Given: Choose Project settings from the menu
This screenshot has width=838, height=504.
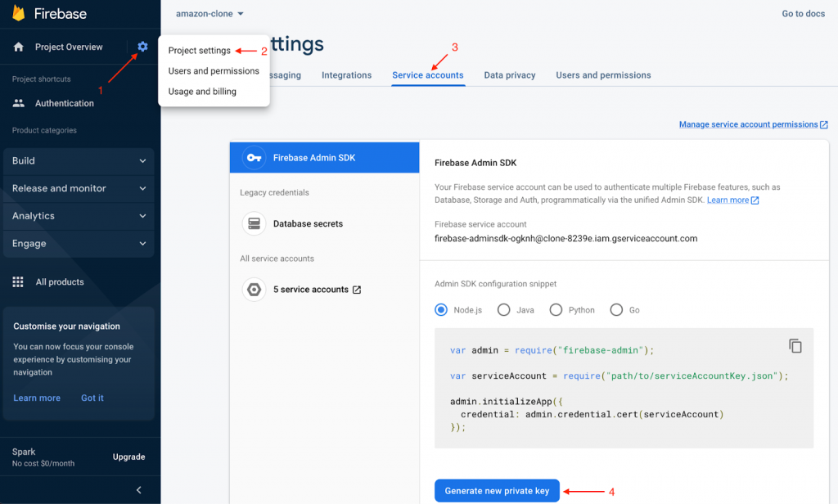Looking at the screenshot, I should click(200, 51).
